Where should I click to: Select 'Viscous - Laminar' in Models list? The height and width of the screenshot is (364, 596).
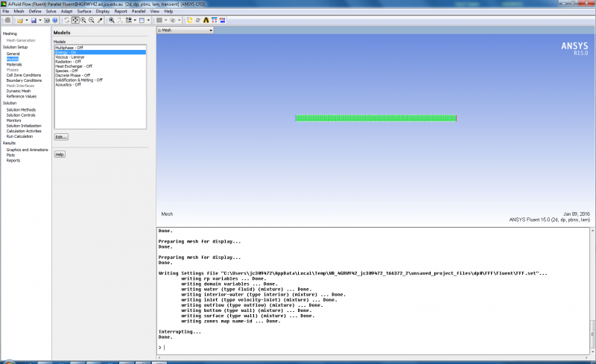tap(101, 57)
